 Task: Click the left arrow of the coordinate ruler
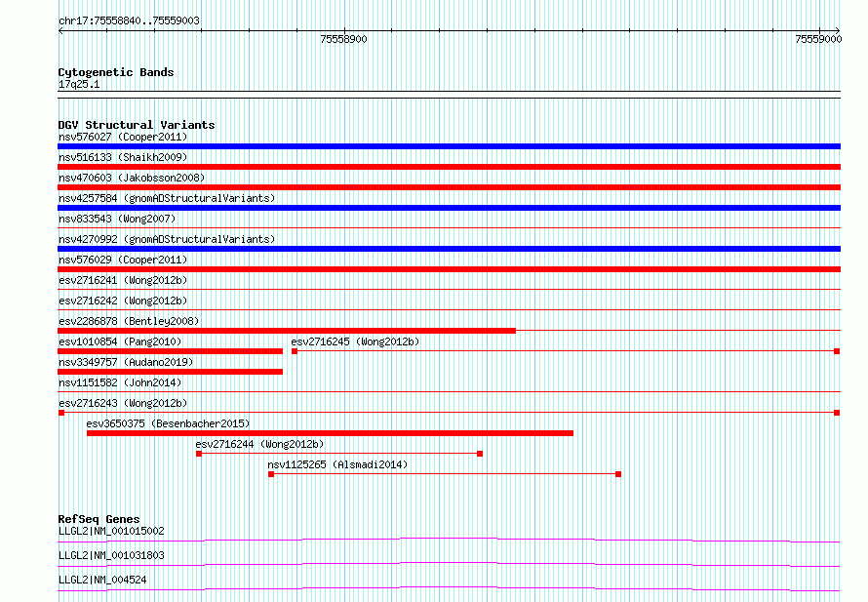point(60,31)
